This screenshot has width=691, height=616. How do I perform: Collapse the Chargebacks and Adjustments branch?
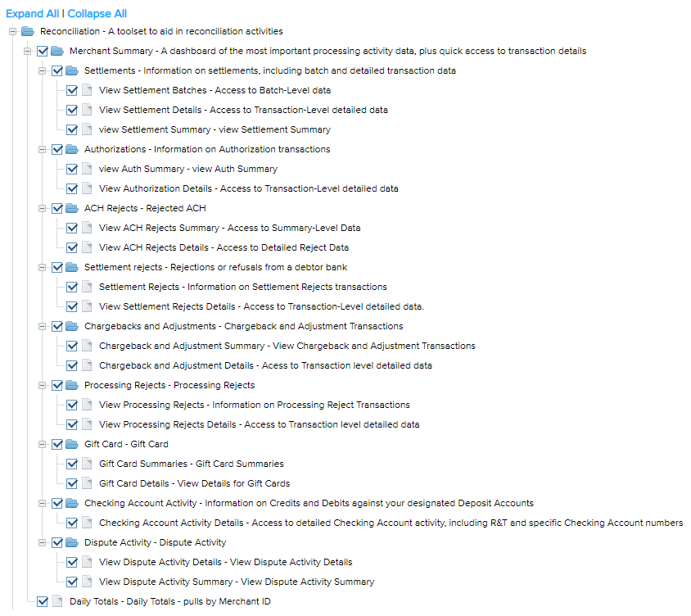(43, 326)
